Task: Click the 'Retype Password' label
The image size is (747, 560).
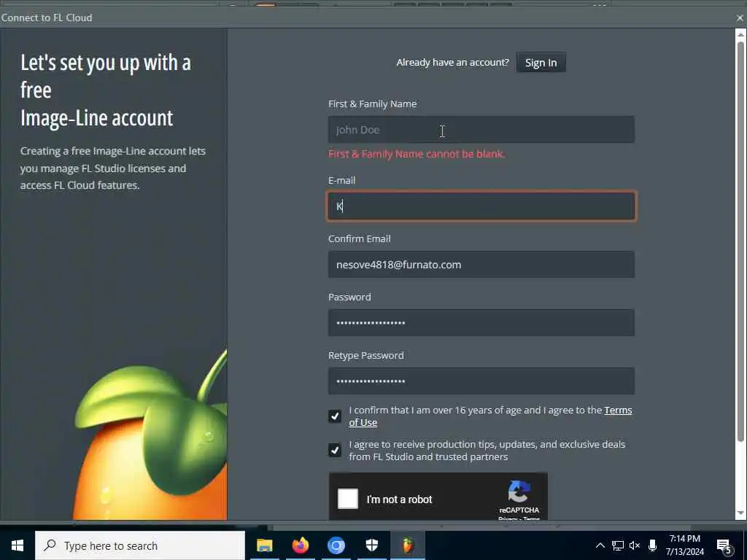Action: (x=366, y=355)
